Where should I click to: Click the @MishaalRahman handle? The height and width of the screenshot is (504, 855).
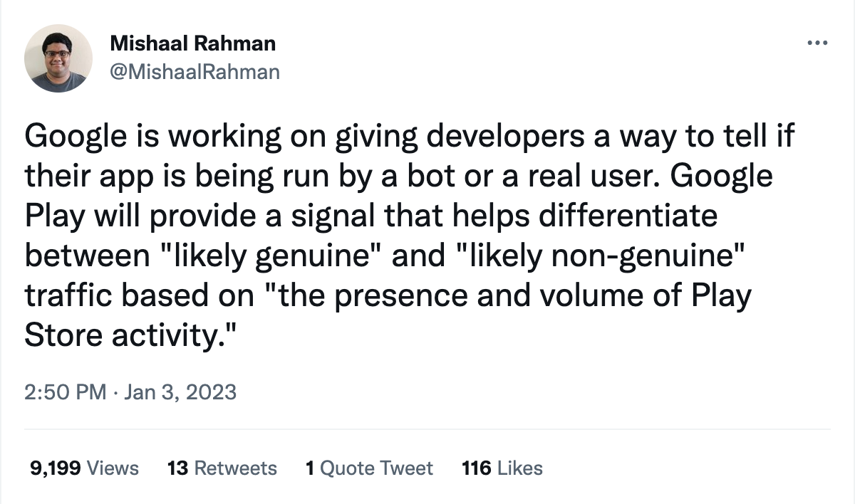tap(195, 72)
